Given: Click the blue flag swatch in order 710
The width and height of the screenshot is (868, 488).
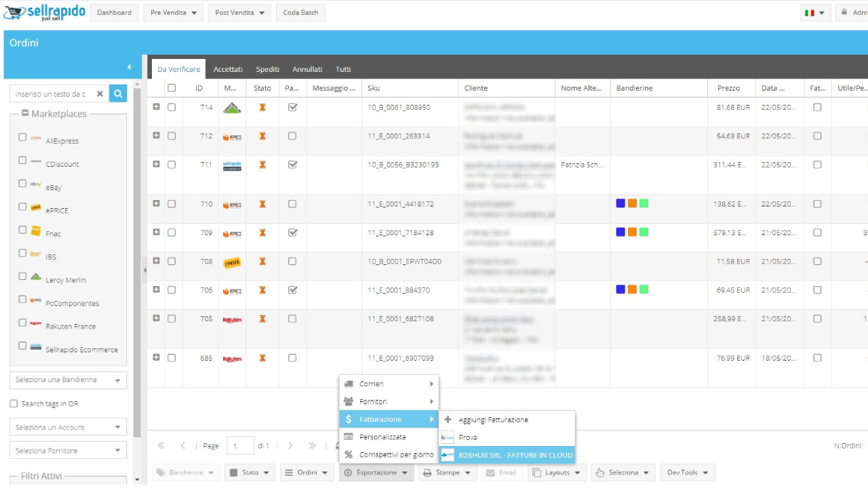Looking at the screenshot, I should pyautogui.click(x=620, y=203).
